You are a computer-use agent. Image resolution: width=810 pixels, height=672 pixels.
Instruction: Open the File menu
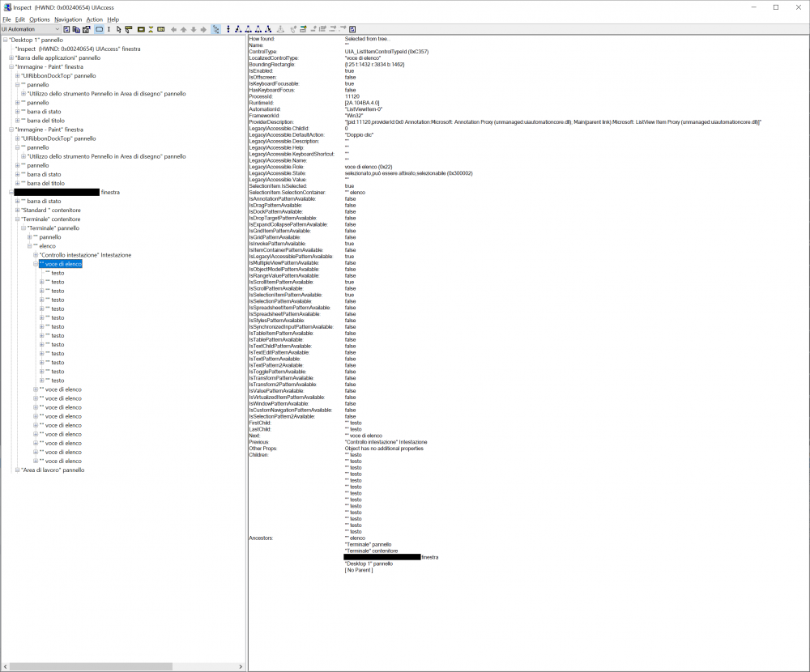tap(6, 19)
